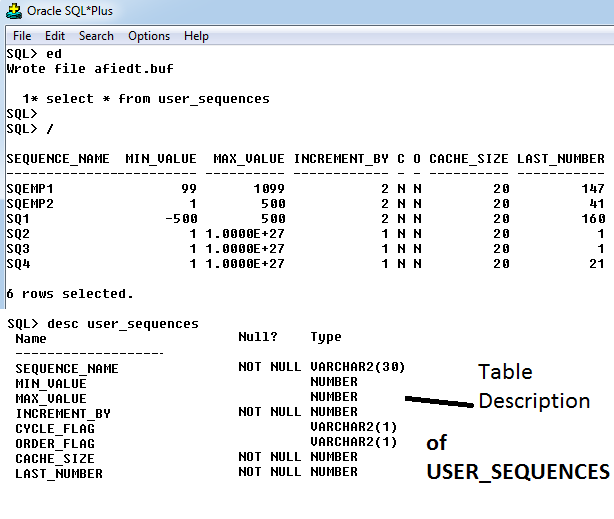614x519 pixels.
Task: Click the 'desc user_sequences' command line
Action: (123, 324)
